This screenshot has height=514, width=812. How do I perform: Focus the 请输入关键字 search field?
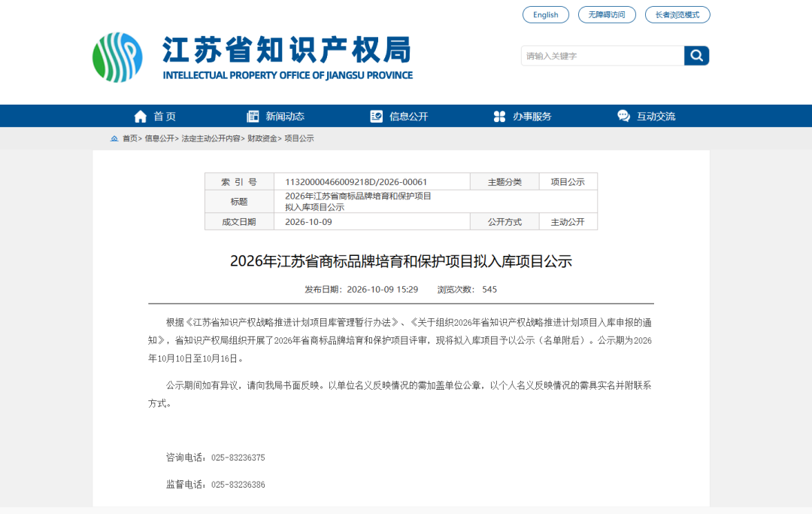pos(602,56)
